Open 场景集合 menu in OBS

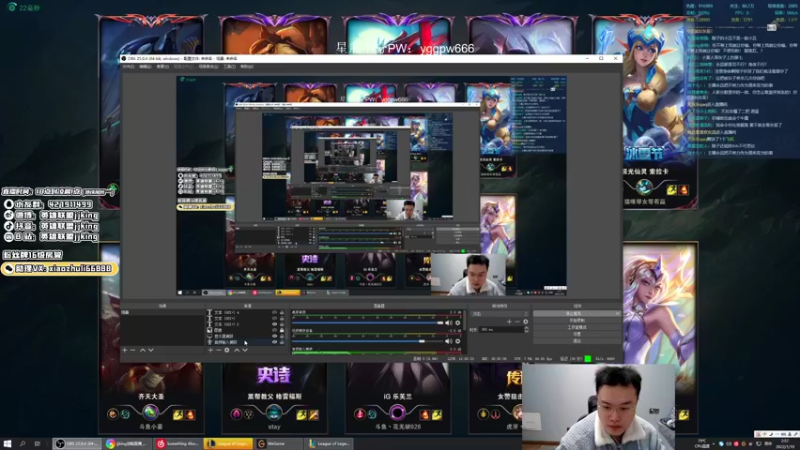pyautogui.click(x=209, y=66)
